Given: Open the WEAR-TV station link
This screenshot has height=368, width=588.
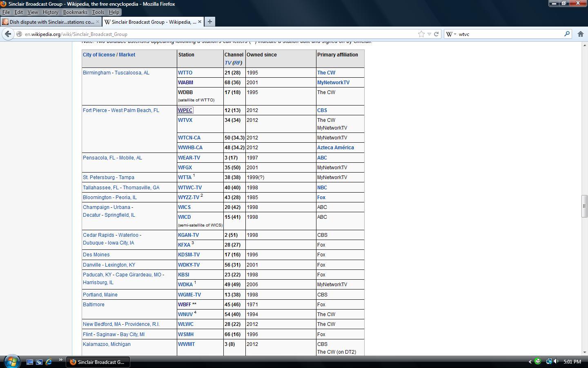Looking at the screenshot, I should [x=189, y=158].
